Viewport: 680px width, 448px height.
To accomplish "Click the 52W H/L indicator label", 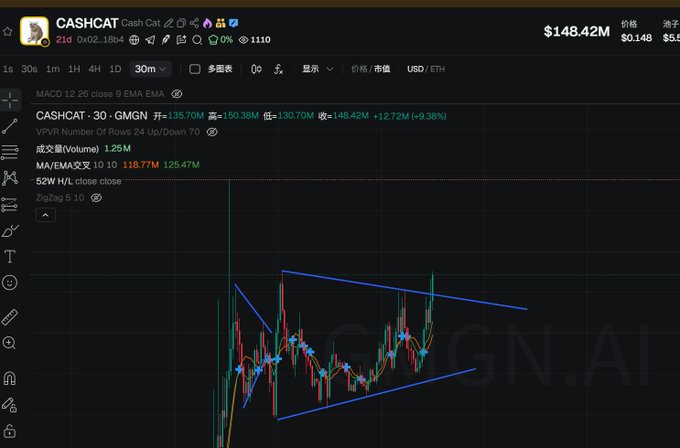I will (55, 181).
